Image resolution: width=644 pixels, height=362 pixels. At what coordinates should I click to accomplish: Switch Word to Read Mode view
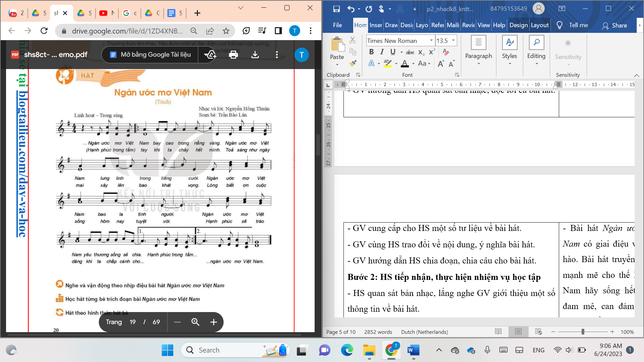tap(498, 331)
